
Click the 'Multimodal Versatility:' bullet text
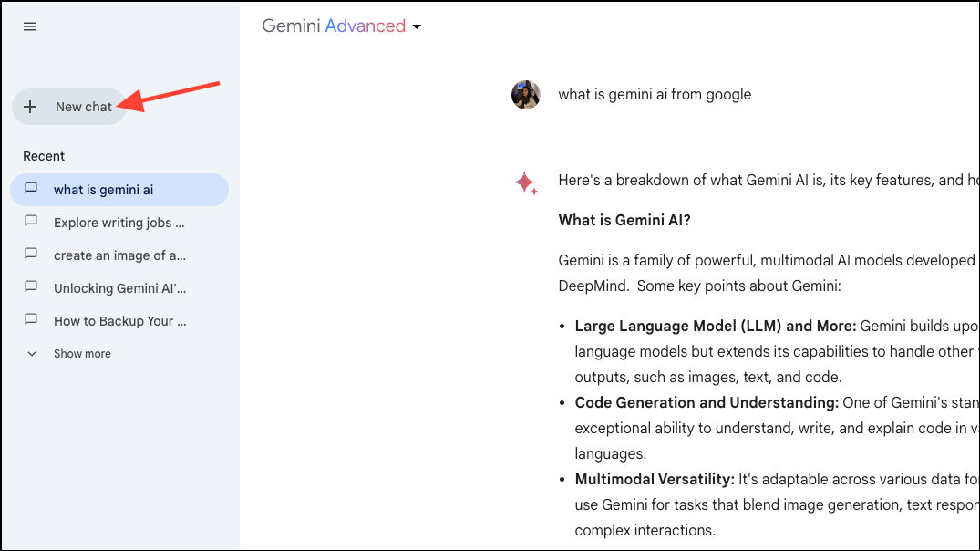tap(655, 480)
